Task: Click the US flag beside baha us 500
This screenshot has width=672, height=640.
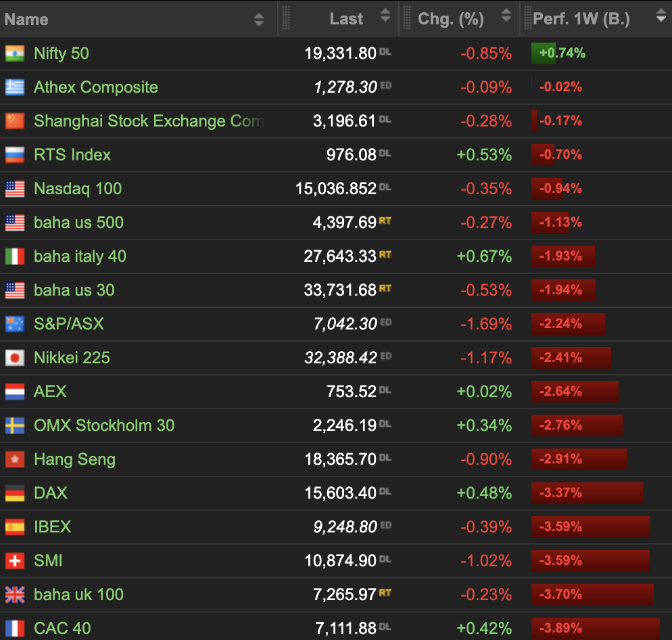Action: coord(15,223)
